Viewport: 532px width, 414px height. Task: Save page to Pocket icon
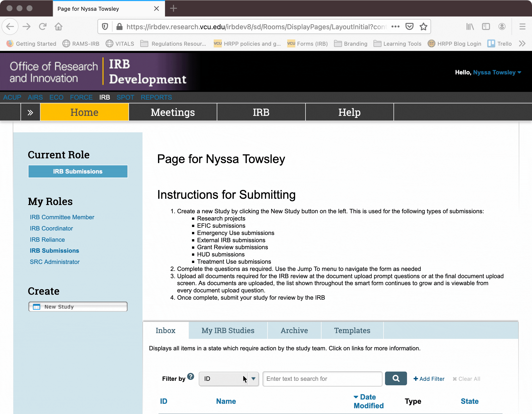click(x=409, y=26)
